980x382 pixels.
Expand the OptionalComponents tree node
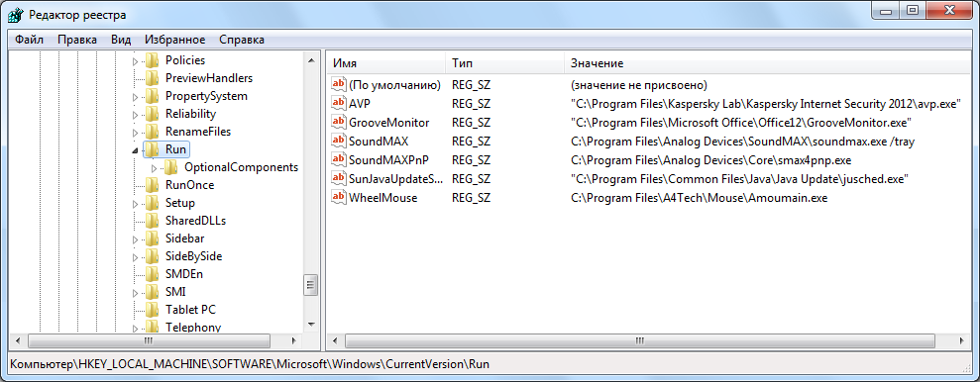coord(155,168)
